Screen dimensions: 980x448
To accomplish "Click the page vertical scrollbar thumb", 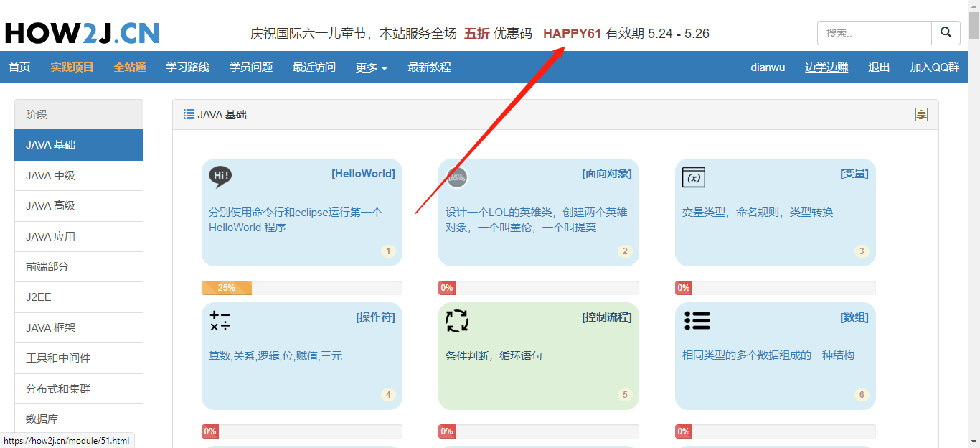I will (x=974, y=26).
